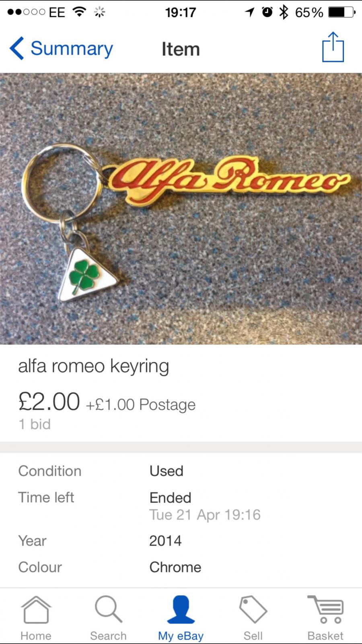The width and height of the screenshot is (362, 644).
Task: Tap the Ended Tue 21 Apr time
Action: coord(205,506)
